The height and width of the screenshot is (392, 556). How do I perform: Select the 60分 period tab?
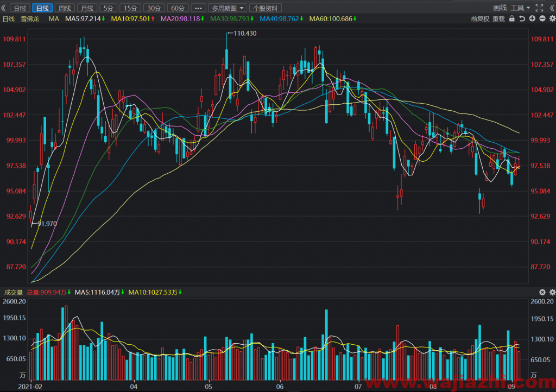[x=178, y=8]
